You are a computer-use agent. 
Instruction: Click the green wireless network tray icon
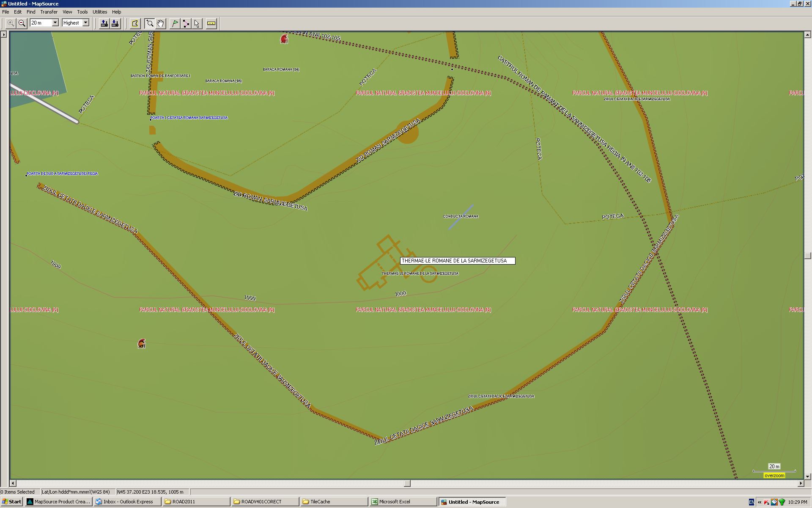(782, 502)
